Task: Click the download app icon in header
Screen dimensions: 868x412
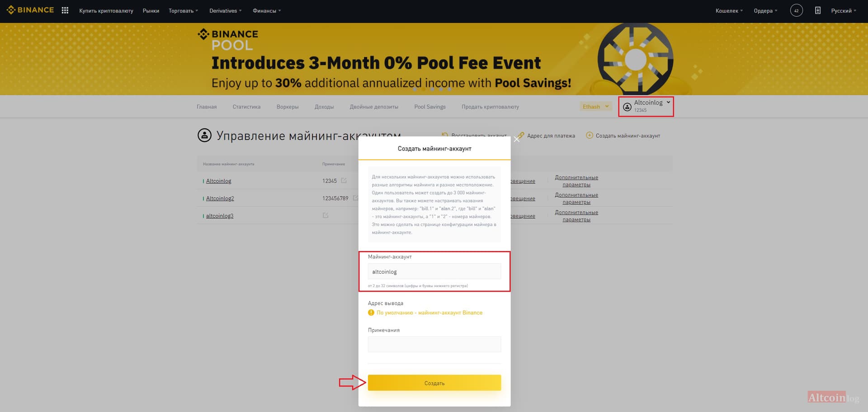Action: [x=817, y=10]
